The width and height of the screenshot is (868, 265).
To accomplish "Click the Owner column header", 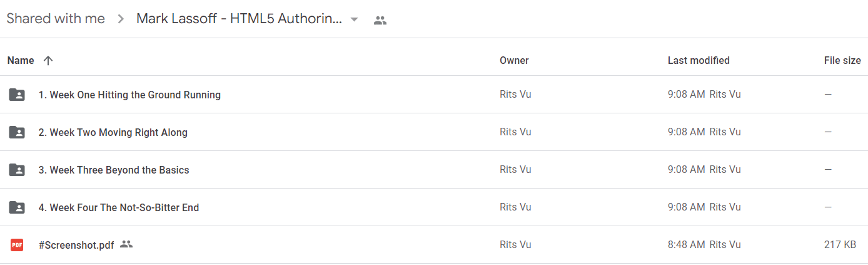I will [x=514, y=61].
